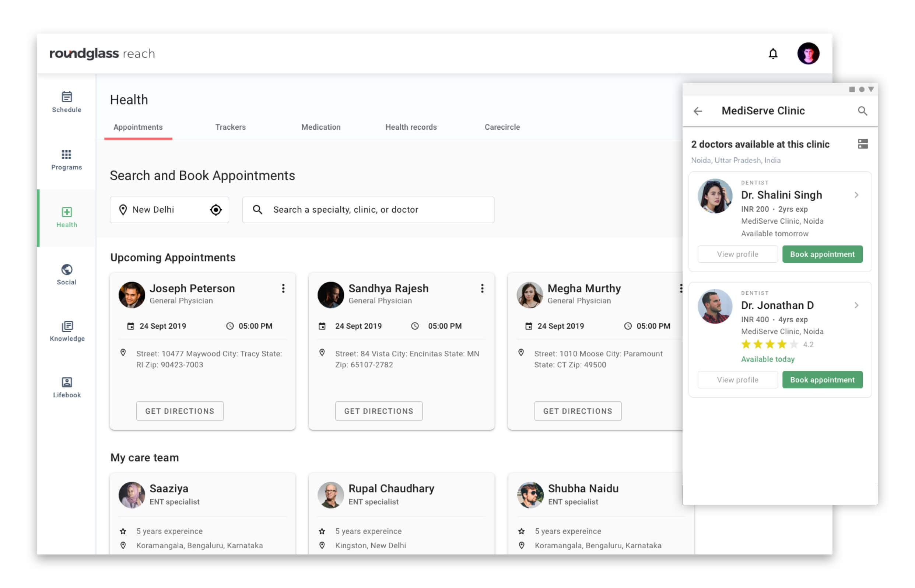Click 'Available today' for Dr. Jonathan D

(768, 359)
